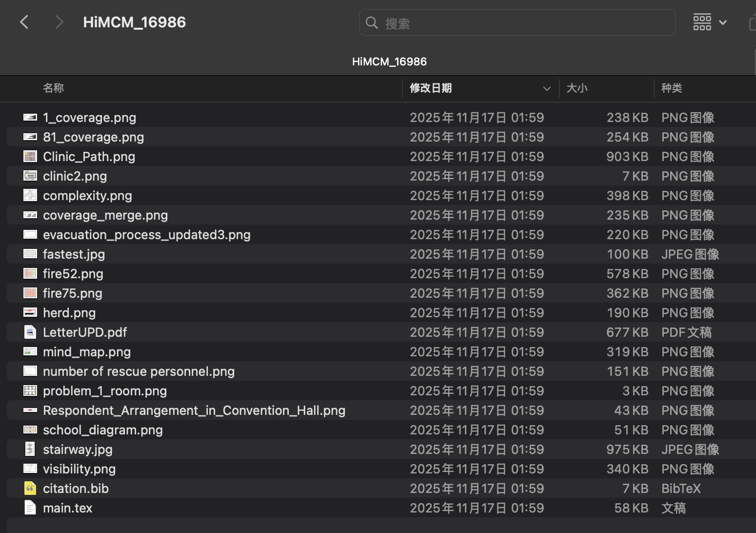The width and height of the screenshot is (756, 533).
Task: Click the stairway.jpg thumbnail icon
Action: tap(30, 450)
